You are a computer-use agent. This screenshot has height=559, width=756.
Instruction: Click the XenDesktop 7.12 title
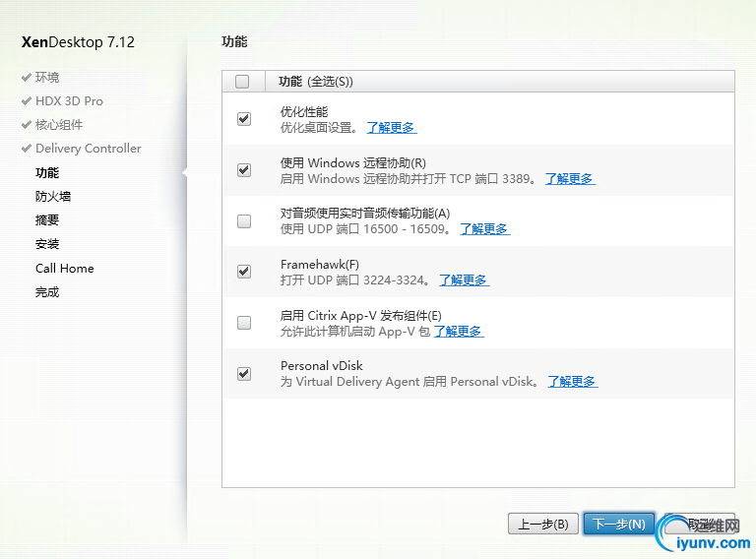(78, 42)
